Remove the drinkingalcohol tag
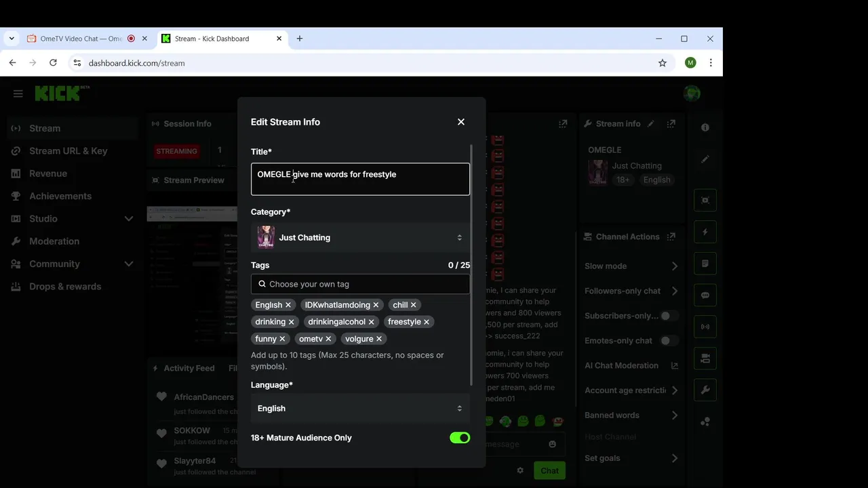 click(x=371, y=322)
